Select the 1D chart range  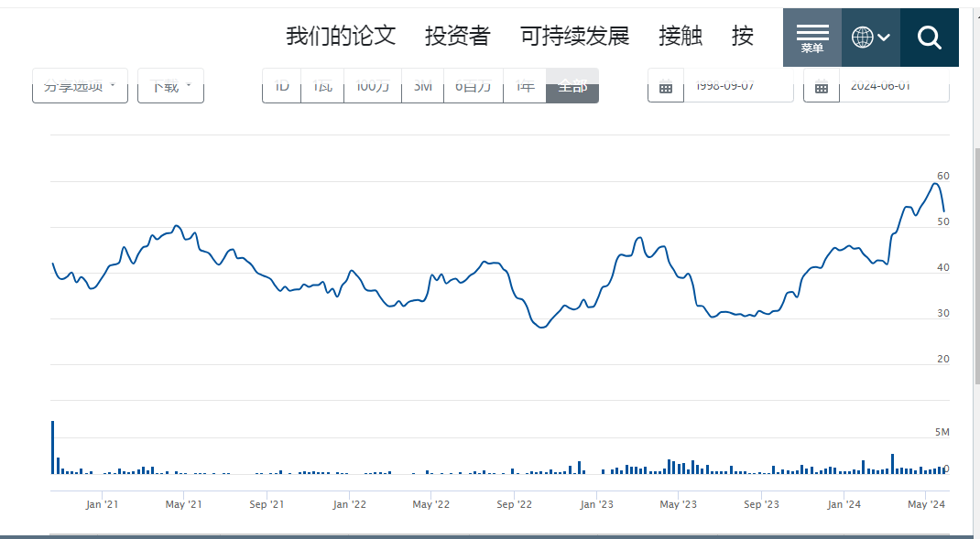(282, 86)
